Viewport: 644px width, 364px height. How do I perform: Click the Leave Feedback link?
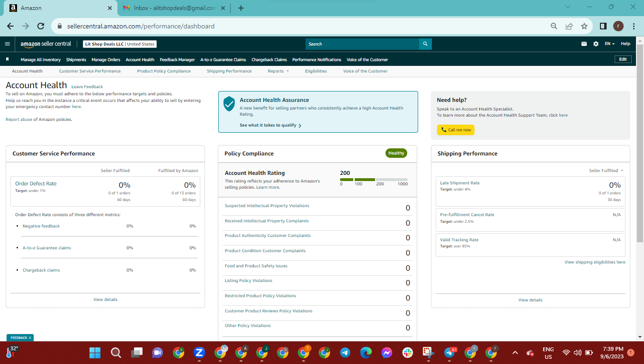tap(87, 87)
